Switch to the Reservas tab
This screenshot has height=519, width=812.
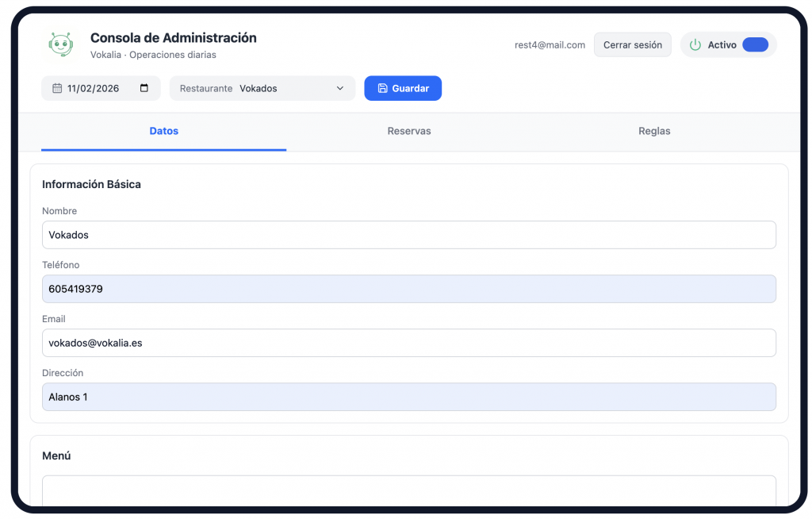pyautogui.click(x=409, y=131)
